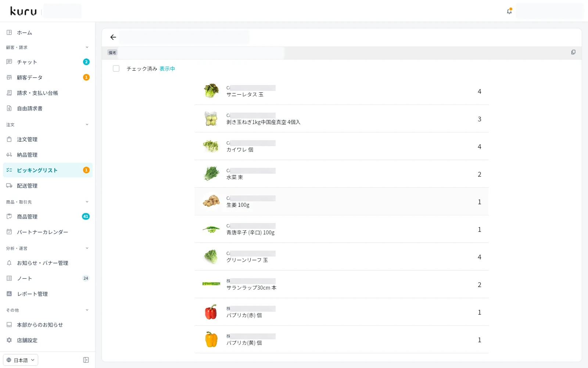Click the 納品管理 scooter icon
The height and width of the screenshot is (368, 588).
tap(9, 155)
